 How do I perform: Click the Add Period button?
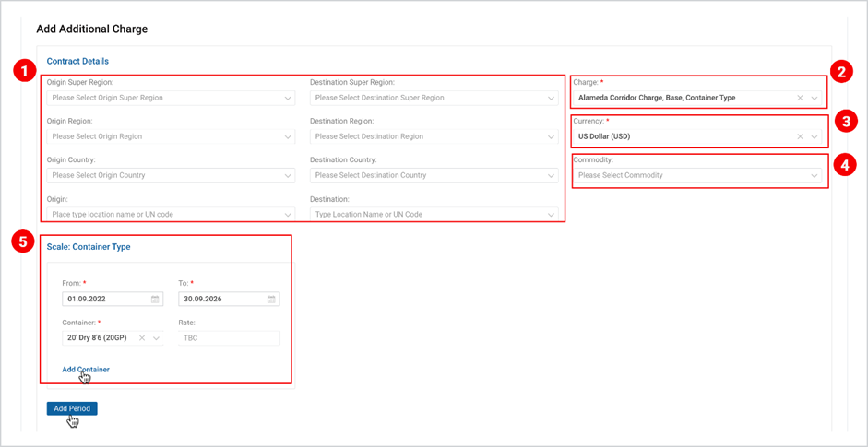point(72,408)
